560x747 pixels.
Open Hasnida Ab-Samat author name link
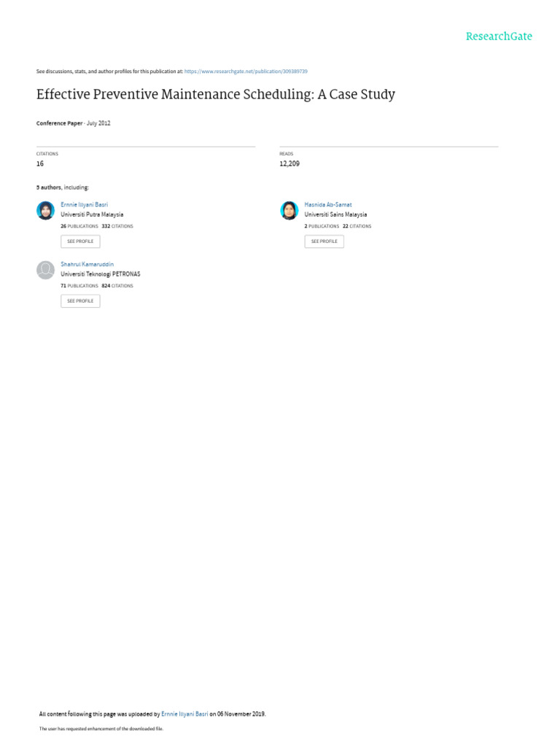click(x=328, y=204)
